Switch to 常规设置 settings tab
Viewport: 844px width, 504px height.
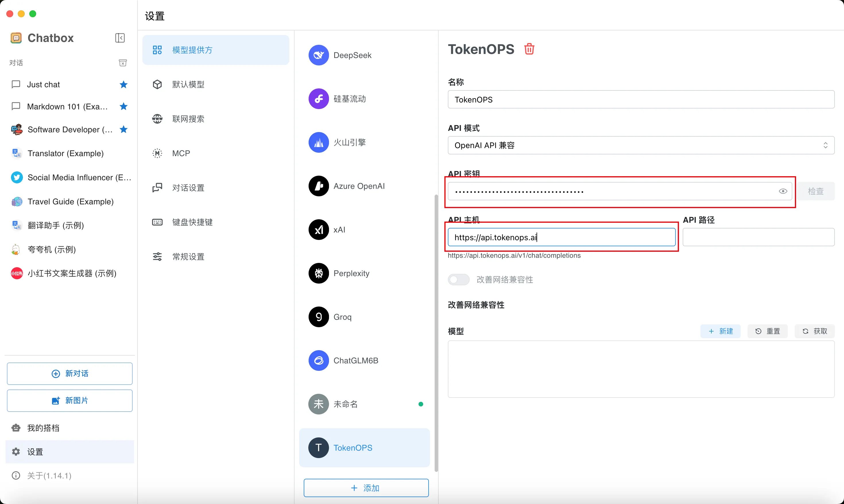(x=216, y=256)
